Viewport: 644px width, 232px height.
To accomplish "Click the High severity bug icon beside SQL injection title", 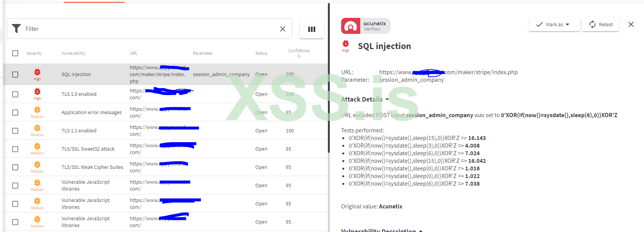I will coord(346,44).
